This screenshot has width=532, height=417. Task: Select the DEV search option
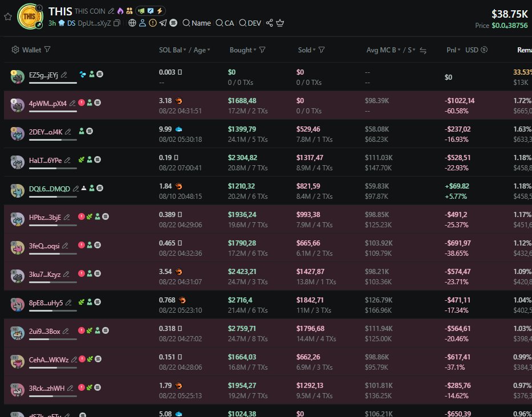pos(250,23)
